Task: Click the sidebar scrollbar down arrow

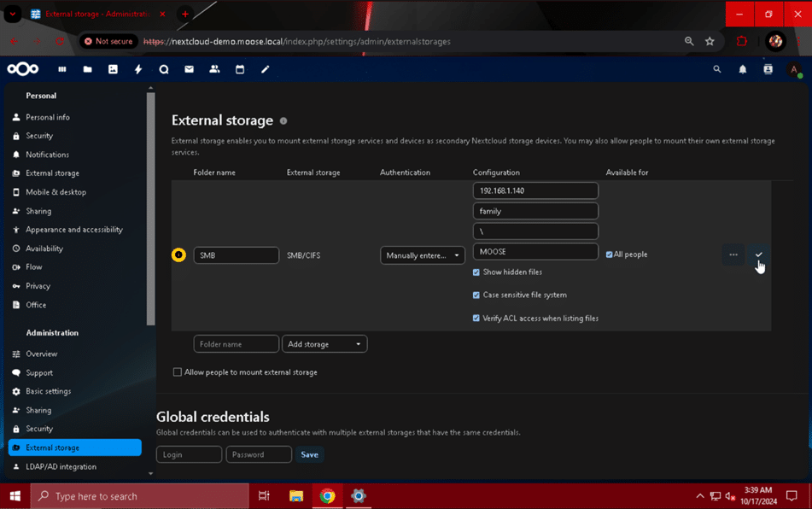Action: point(150,473)
